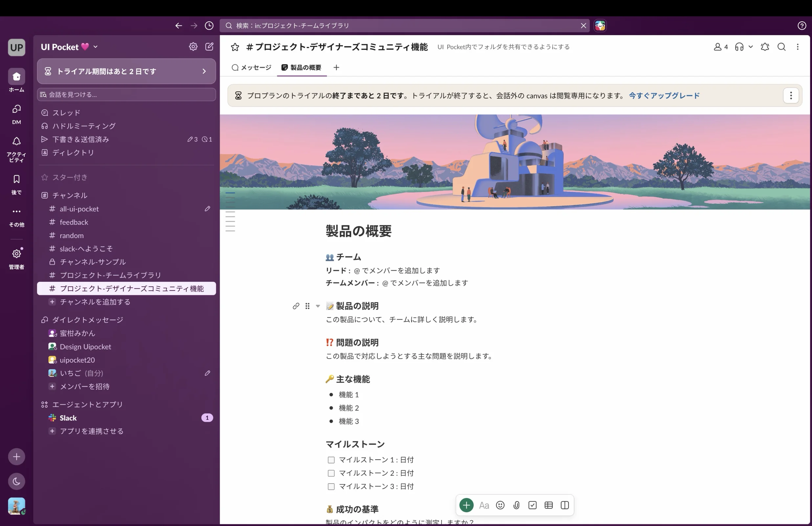This screenshot has width=812, height=526.
Task: Click アプリを連携させる
Action: tap(126, 431)
